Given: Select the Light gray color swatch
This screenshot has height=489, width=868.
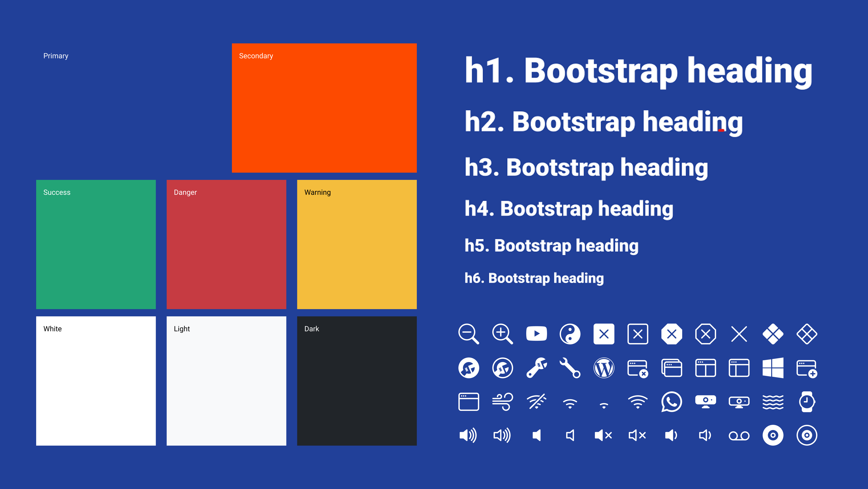Looking at the screenshot, I should pos(226,381).
